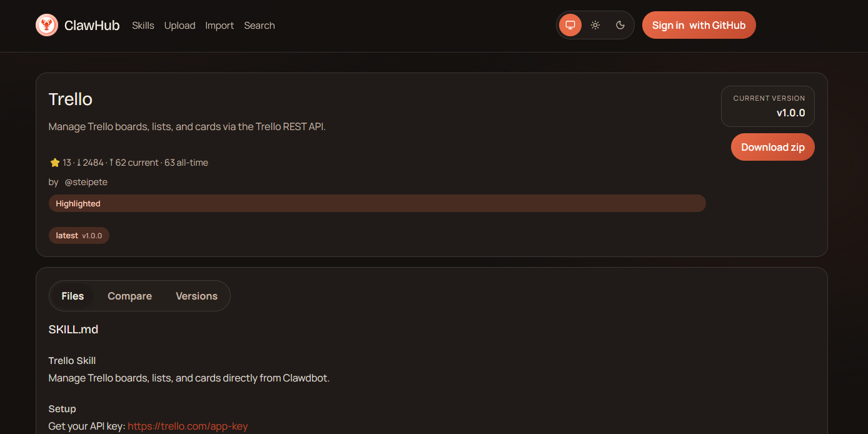Enable dark theme with moon icon
Viewport: 868px width, 434px height.
(x=620, y=25)
